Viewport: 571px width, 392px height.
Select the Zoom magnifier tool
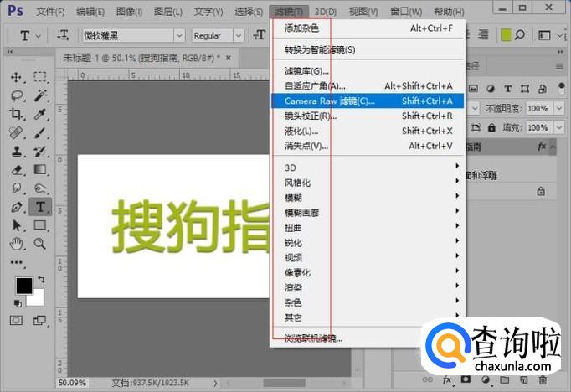point(39,244)
